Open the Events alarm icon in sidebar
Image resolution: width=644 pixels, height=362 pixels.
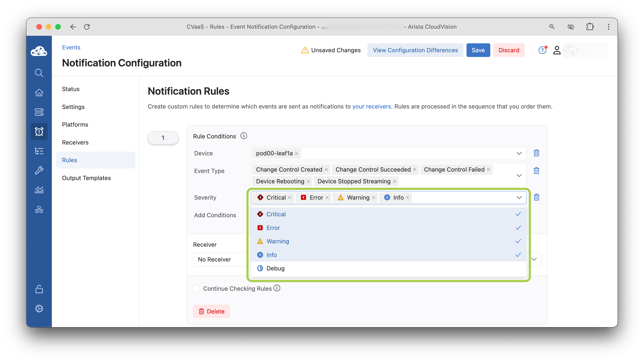click(39, 132)
